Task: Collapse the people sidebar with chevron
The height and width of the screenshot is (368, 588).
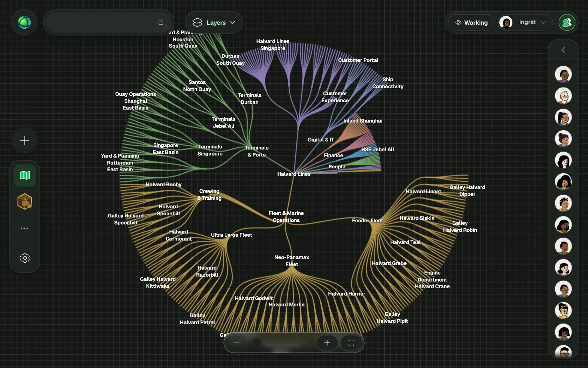Action: pos(563,50)
